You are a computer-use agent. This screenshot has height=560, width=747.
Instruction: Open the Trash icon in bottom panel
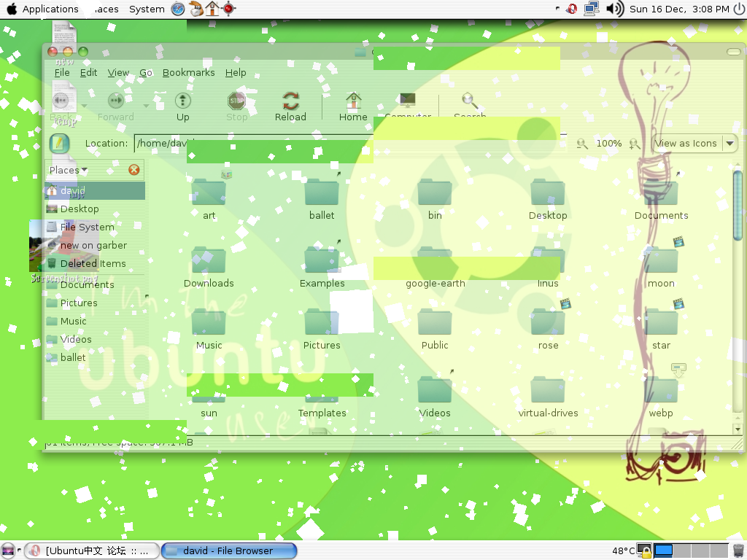738,551
